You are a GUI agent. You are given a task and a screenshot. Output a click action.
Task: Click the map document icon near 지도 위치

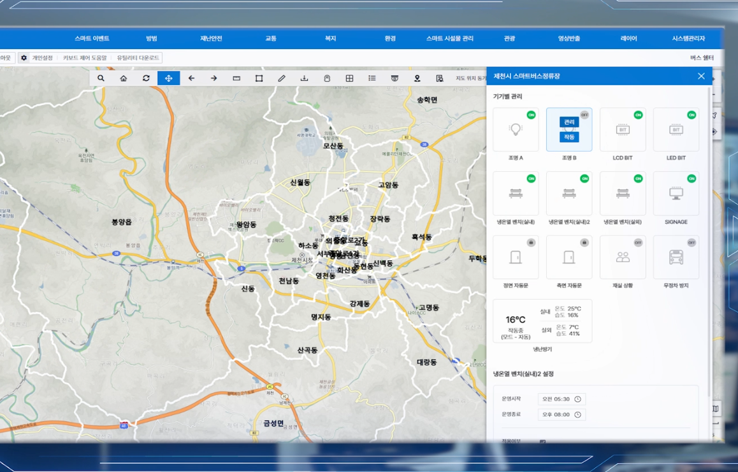[440, 78]
